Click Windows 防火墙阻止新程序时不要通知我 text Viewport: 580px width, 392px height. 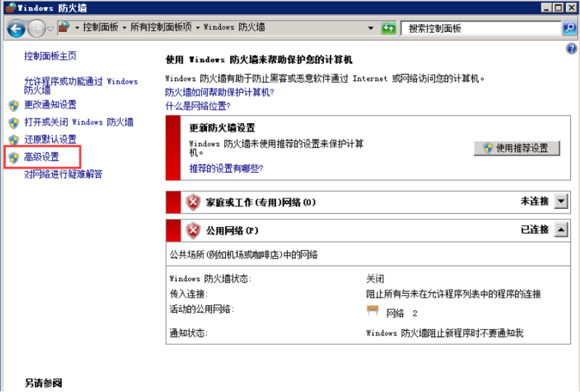tap(445, 334)
